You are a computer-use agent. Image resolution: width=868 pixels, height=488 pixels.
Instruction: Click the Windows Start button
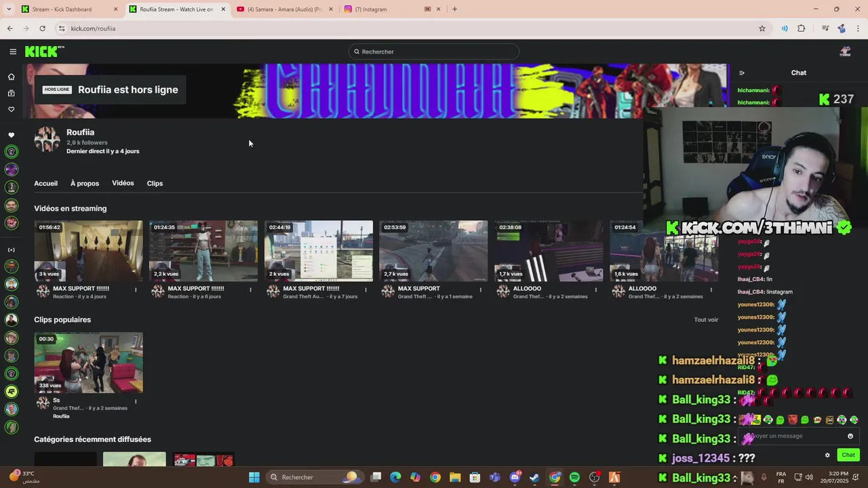(254, 477)
